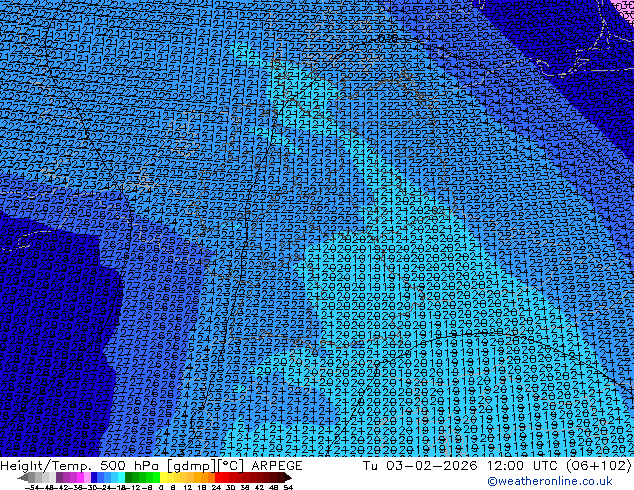Click the first bright red legend swatch
The height and width of the screenshot is (490, 634).
point(218,477)
